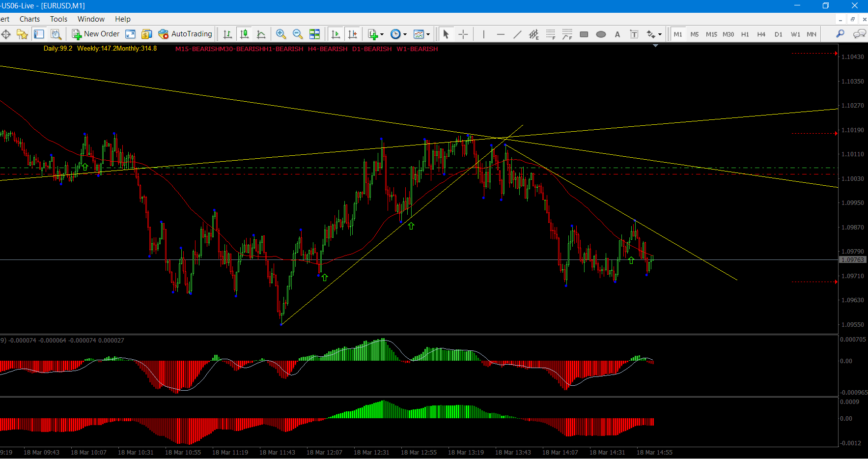Click the W1-BEARISH trend label
868x459 pixels.
pyautogui.click(x=417, y=49)
